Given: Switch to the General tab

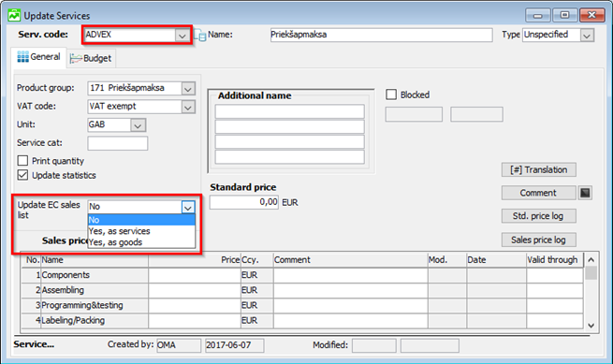Looking at the screenshot, I should (x=38, y=57).
